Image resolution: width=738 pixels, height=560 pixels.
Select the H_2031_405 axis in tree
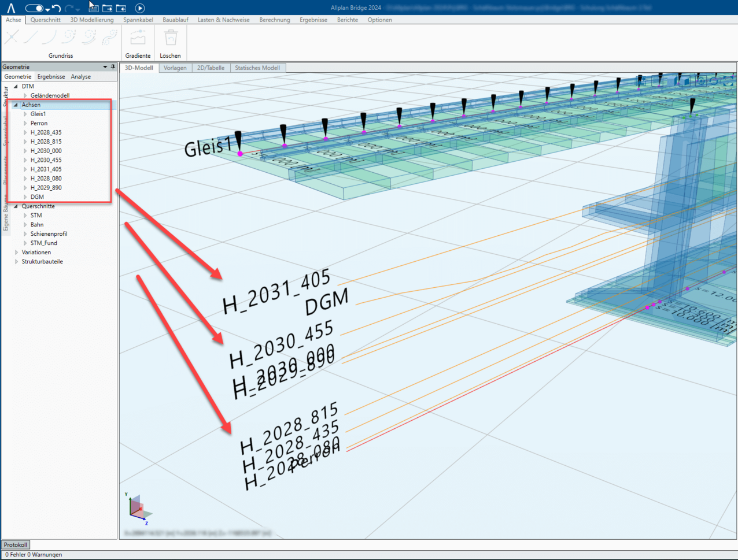46,169
